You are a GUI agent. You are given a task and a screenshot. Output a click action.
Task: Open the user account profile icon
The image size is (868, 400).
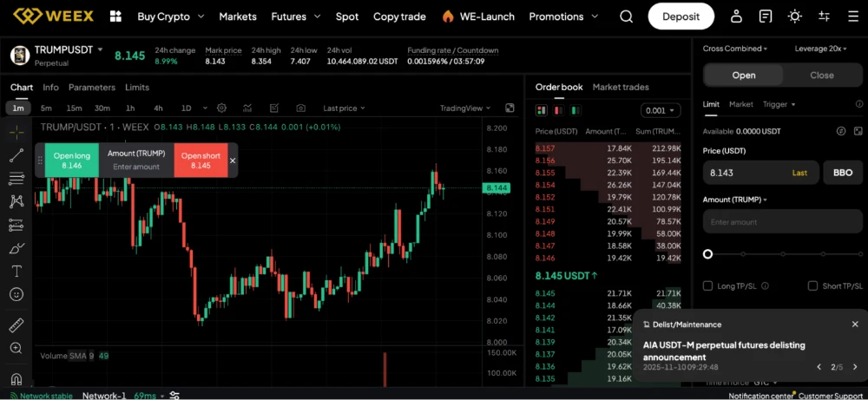click(x=736, y=16)
